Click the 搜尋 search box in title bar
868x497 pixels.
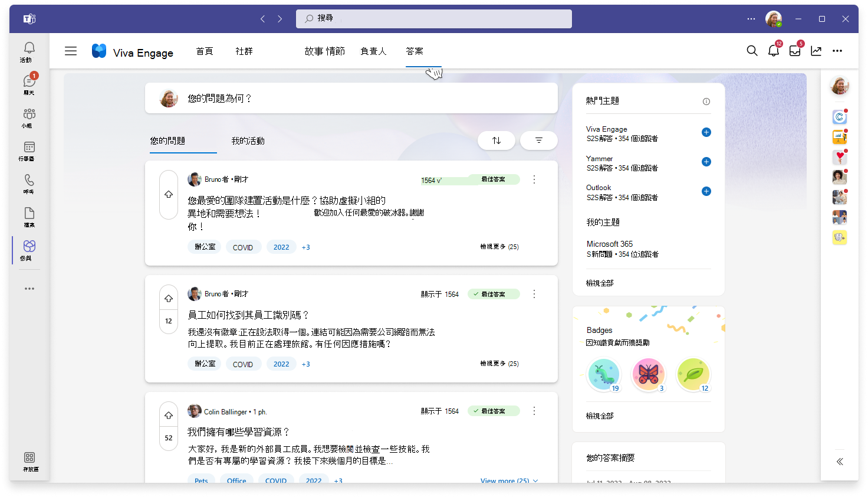coord(434,19)
